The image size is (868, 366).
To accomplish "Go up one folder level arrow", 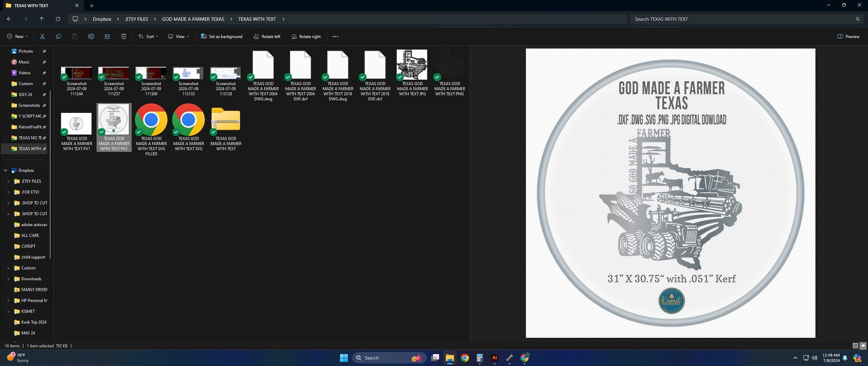I will tap(42, 19).
